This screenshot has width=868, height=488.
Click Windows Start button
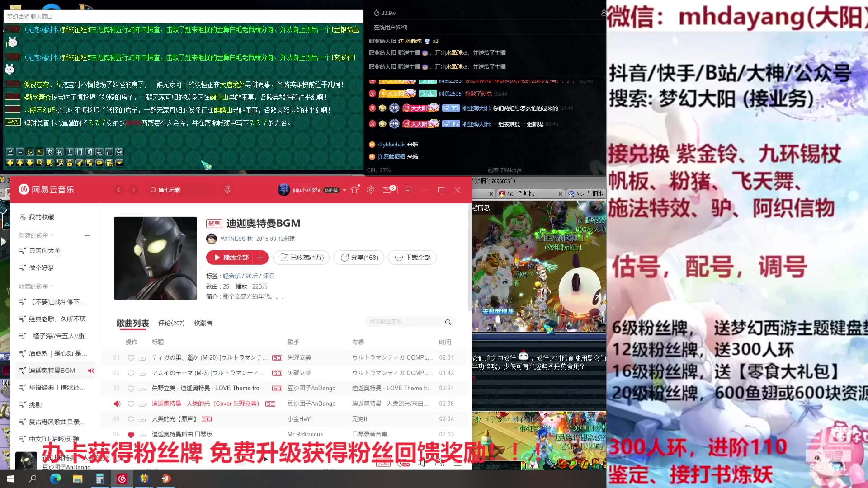[11, 479]
